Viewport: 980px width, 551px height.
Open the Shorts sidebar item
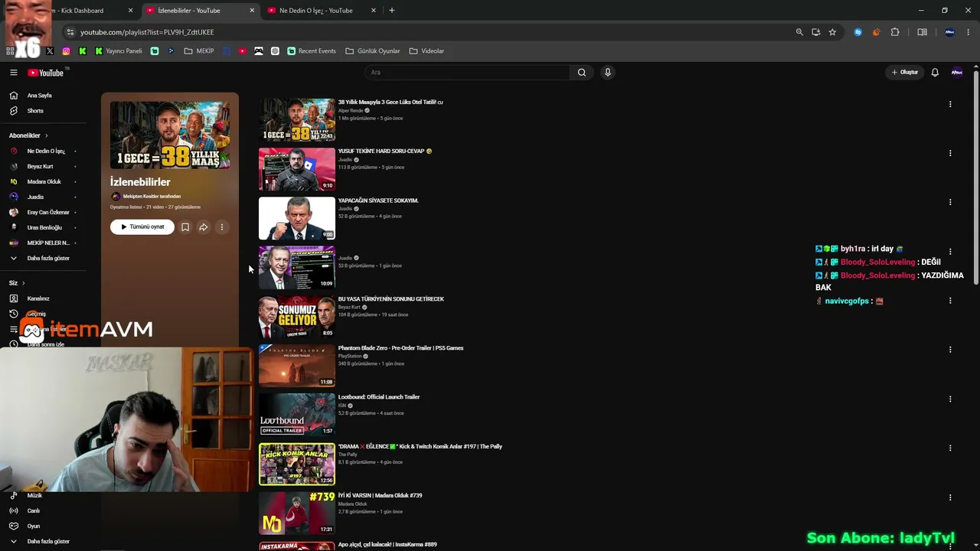(x=35, y=111)
